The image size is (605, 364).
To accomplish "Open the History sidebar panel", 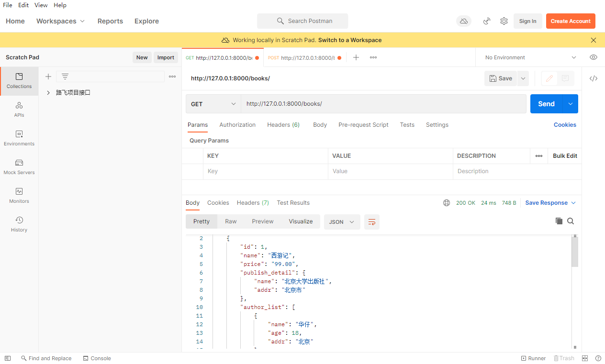I will click(x=19, y=224).
